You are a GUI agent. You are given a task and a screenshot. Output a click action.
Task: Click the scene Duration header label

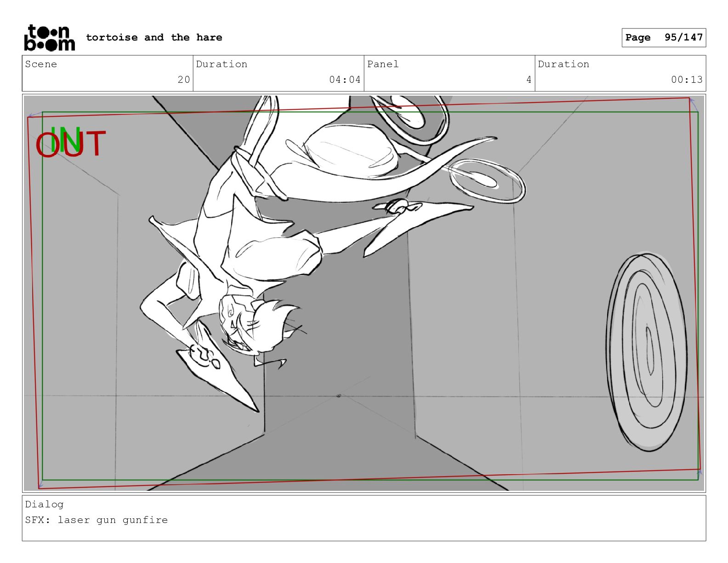click(222, 64)
